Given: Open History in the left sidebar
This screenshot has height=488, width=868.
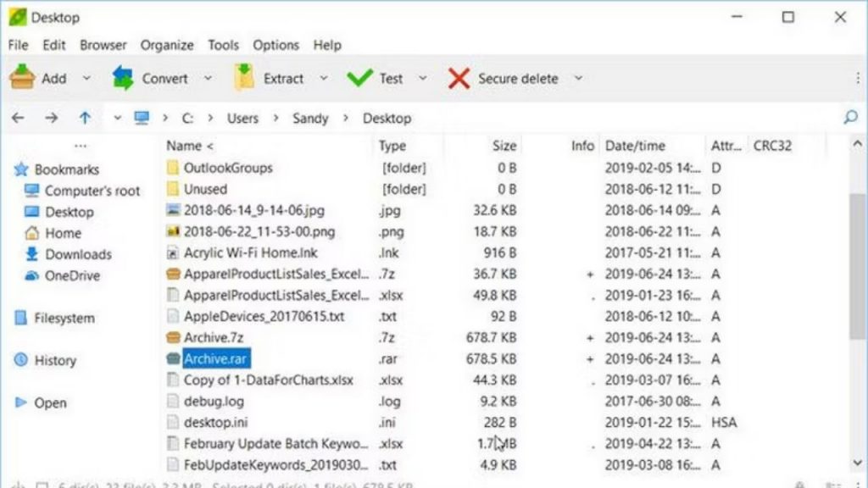Looking at the screenshot, I should click(54, 360).
